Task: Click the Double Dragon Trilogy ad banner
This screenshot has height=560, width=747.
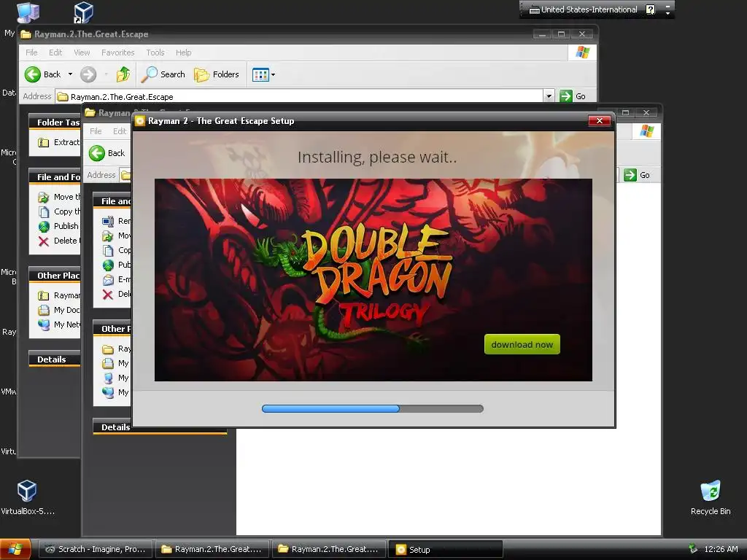Action: [373, 279]
